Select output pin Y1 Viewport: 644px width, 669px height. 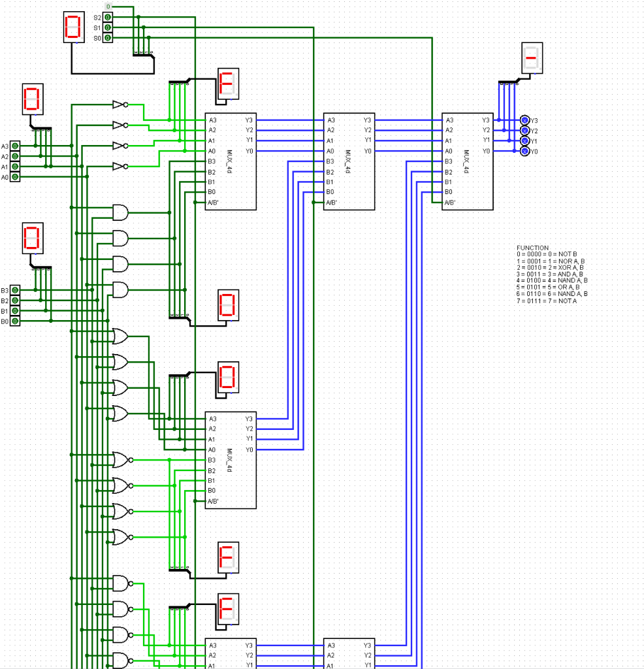tap(525, 141)
